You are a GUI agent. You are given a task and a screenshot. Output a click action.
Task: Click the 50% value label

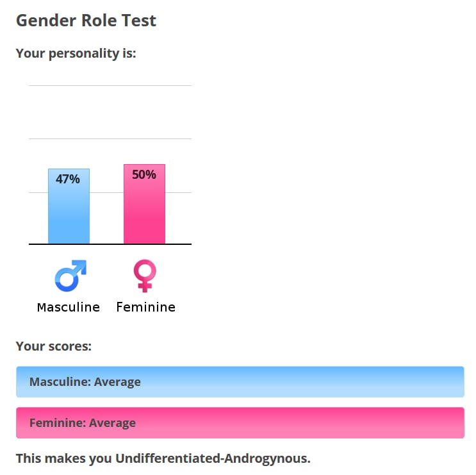(144, 174)
